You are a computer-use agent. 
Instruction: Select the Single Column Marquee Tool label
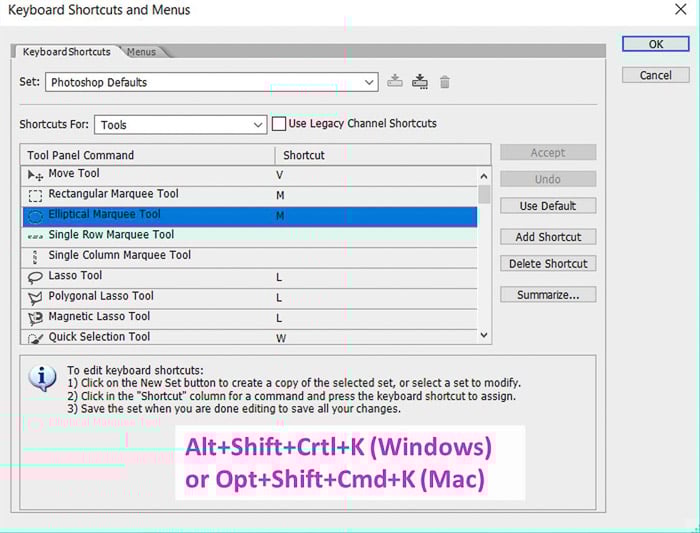[120, 255]
